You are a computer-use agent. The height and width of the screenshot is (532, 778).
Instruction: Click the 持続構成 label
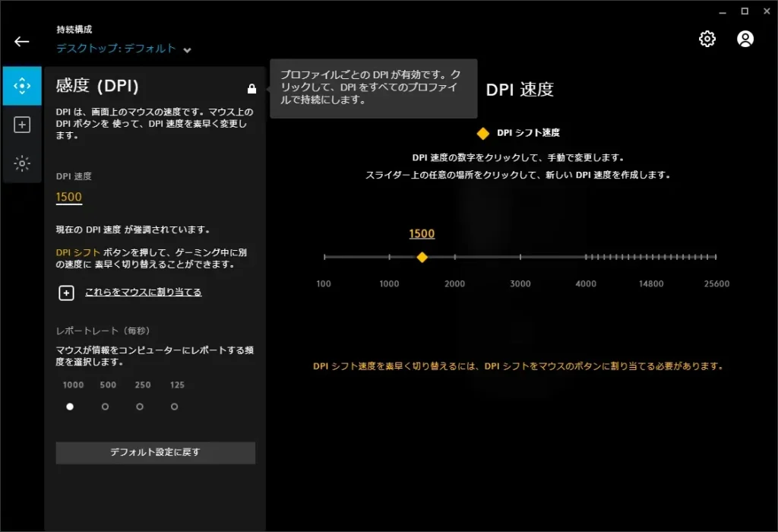pos(74,30)
